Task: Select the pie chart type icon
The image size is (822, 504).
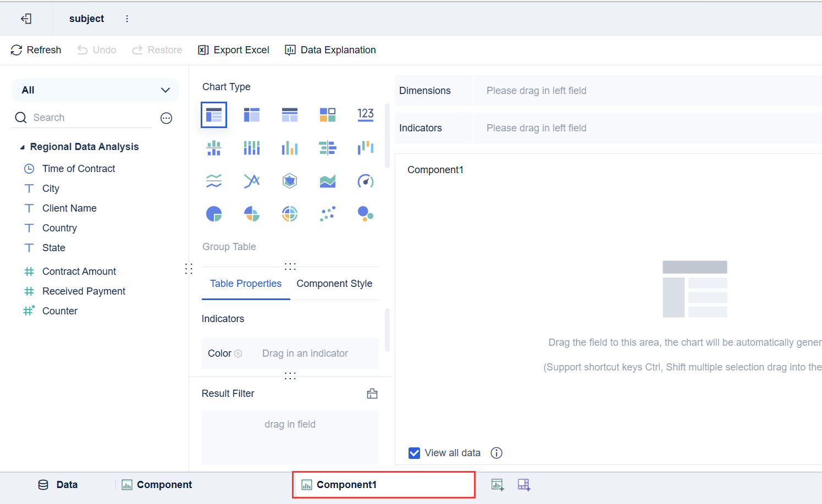Action: (214, 214)
